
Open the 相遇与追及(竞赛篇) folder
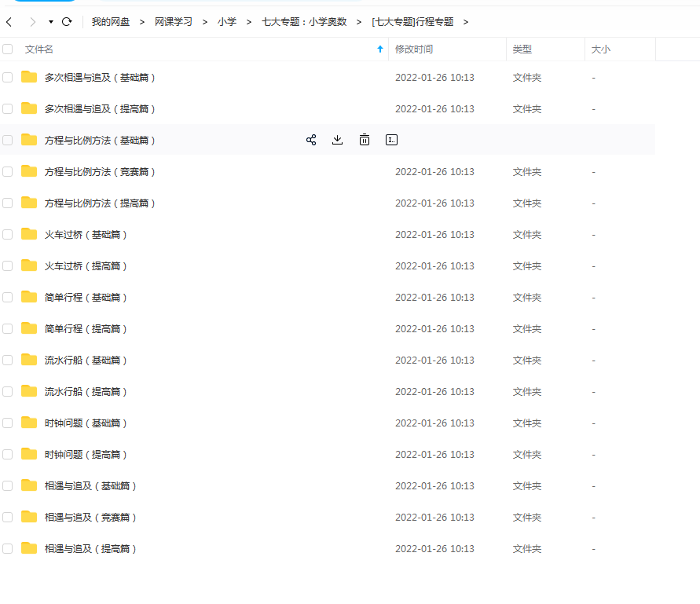tap(90, 517)
